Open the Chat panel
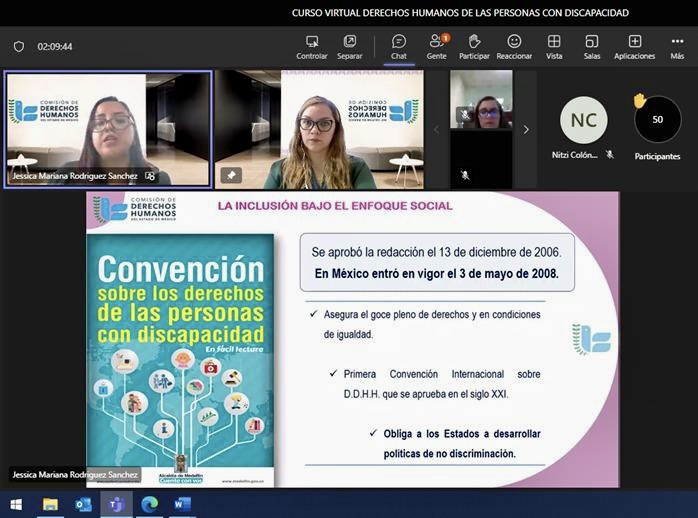 (x=398, y=46)
